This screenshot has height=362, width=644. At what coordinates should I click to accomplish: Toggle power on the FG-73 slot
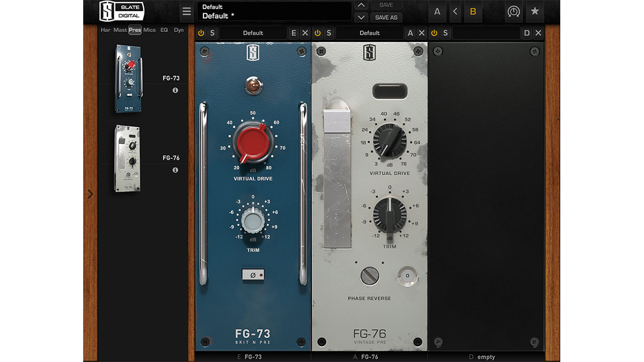tap(201, 33)
